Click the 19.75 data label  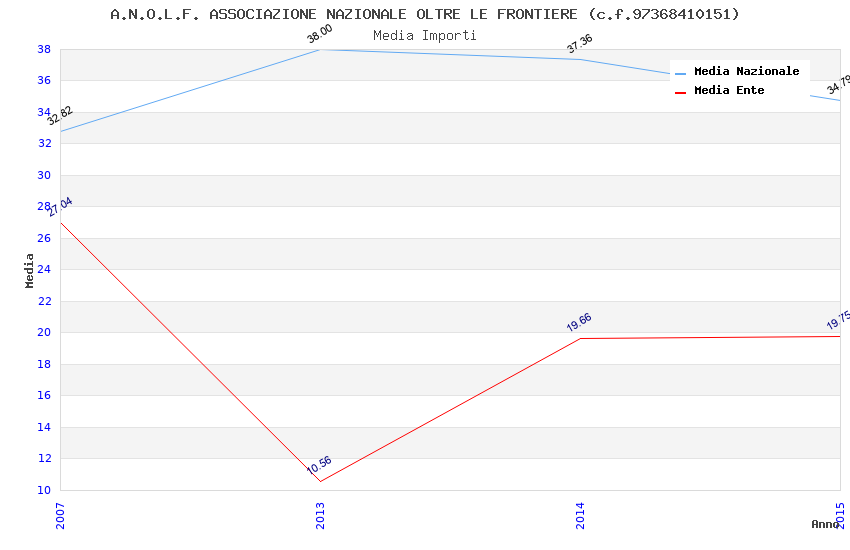[838, 320]
